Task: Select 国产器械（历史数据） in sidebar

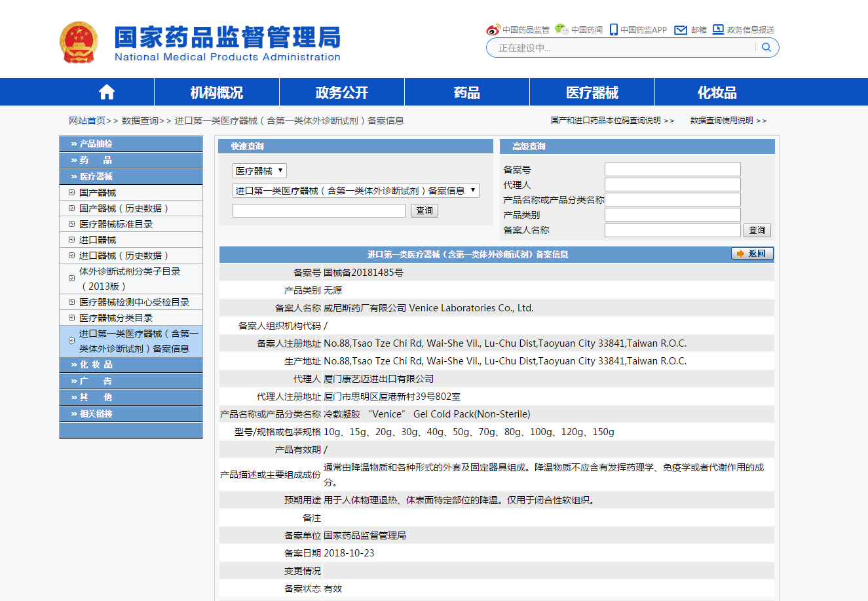Action: click(x=124, y=208)
